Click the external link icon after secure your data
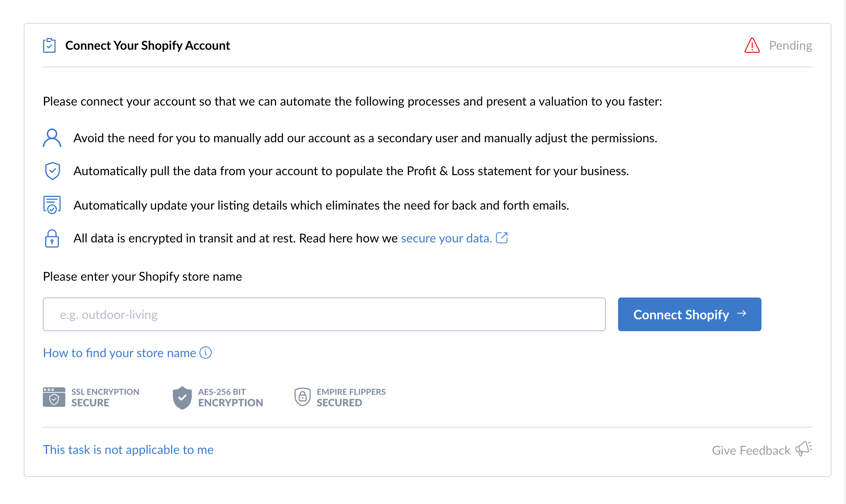 (502, 238)
